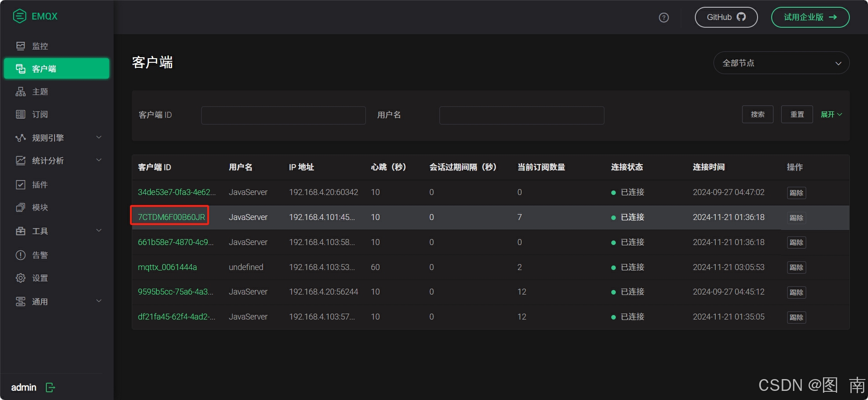The image size is (868, 400).
Task: Open the help question mark icon
Action: pos(664,18)
